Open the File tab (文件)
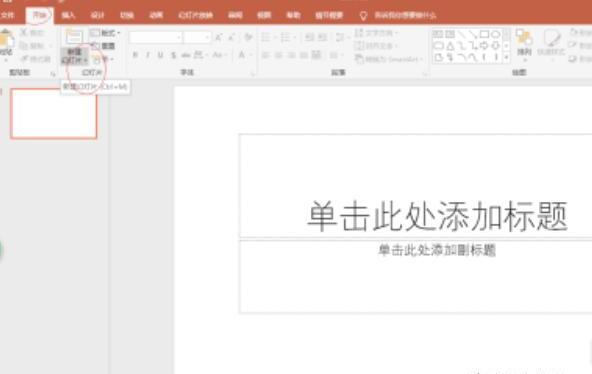This screenshot has width=592, height=374. 8,15
